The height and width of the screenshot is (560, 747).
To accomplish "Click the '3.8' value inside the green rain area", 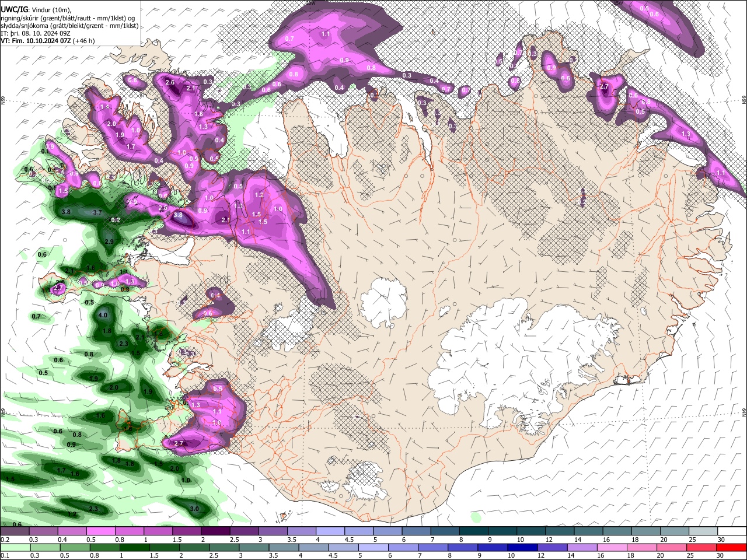I will (66, 212).
